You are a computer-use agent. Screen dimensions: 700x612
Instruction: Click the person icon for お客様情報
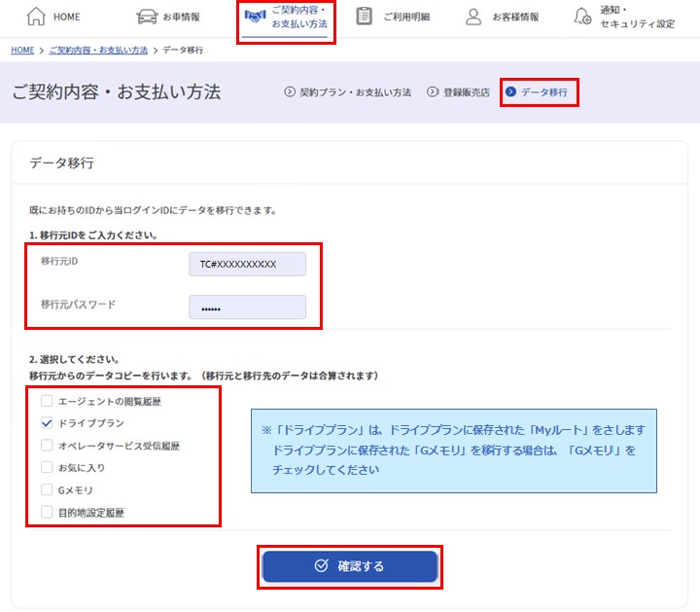click(x=473, y=17)
